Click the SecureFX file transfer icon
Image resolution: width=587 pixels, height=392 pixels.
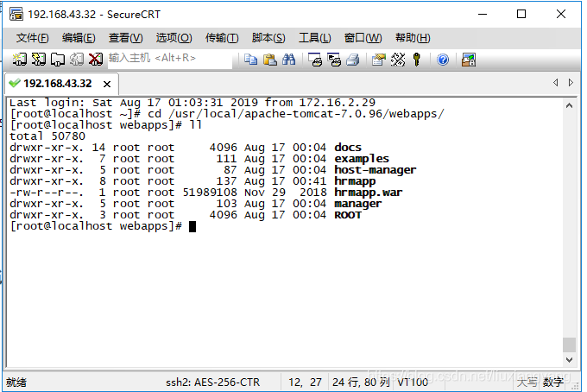point(469,60)
